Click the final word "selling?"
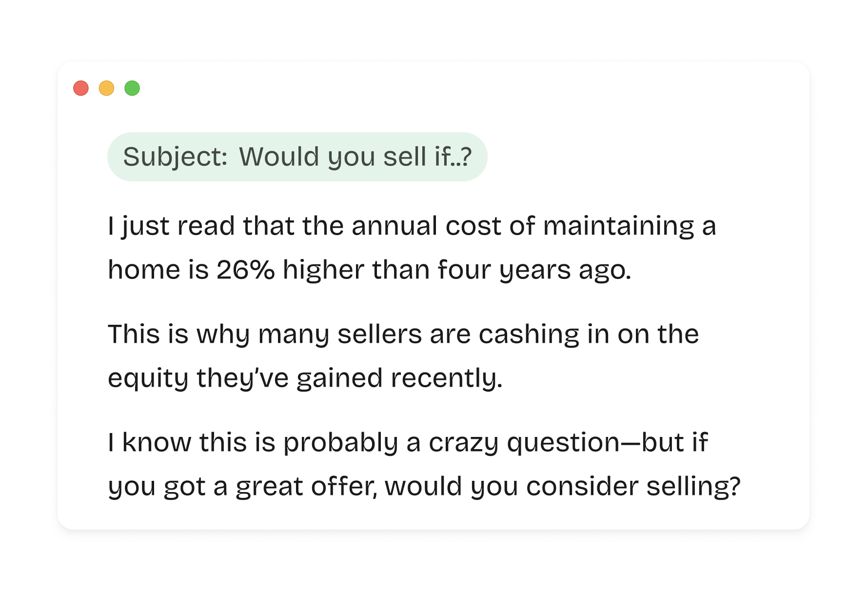This screenshot has width=868, height=592. click(693, 487)
